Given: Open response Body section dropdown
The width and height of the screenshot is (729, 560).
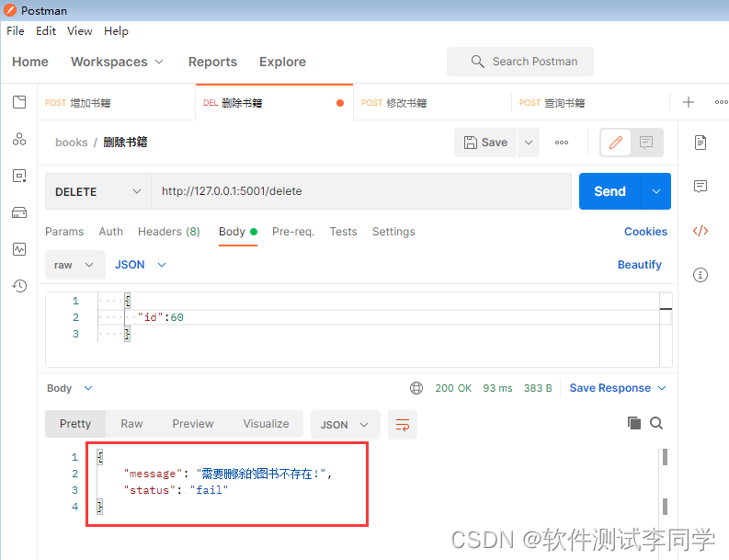Looking at the screenshot, I should click(70, 388).
